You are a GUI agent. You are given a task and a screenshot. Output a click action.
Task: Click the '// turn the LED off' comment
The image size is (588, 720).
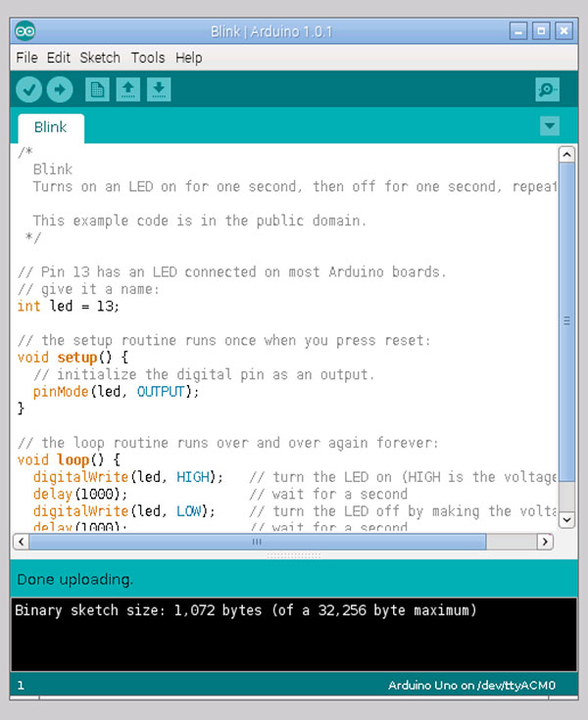(403, 511)
